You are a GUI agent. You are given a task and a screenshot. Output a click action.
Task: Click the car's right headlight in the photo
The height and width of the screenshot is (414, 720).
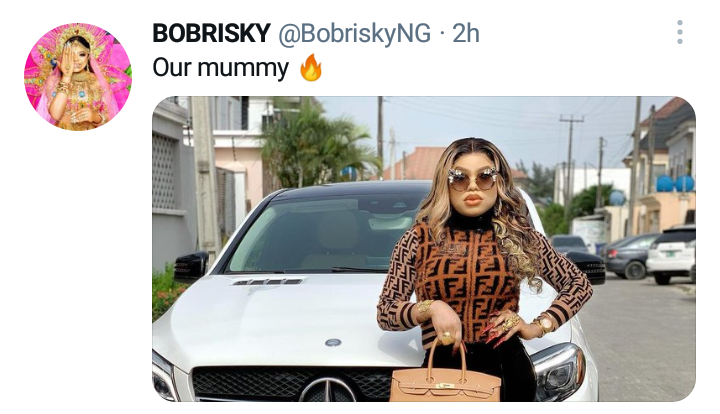click(557, 372)
